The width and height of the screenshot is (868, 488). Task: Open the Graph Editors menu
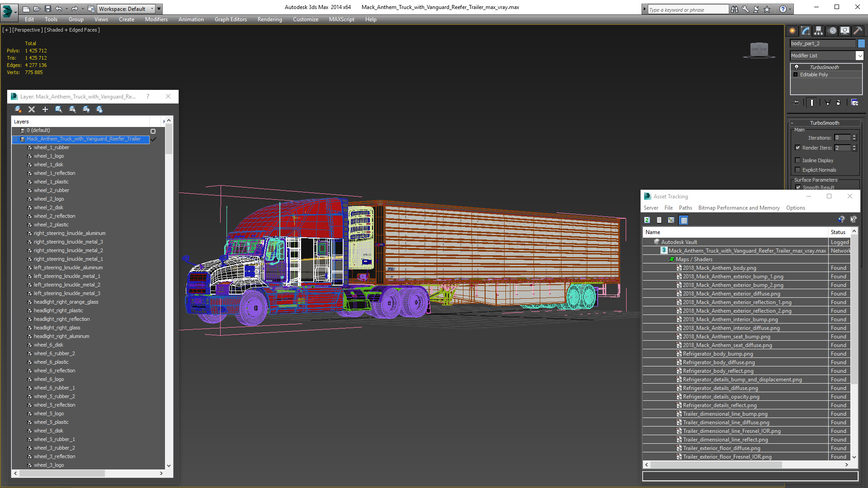click(x=231, y=19)
